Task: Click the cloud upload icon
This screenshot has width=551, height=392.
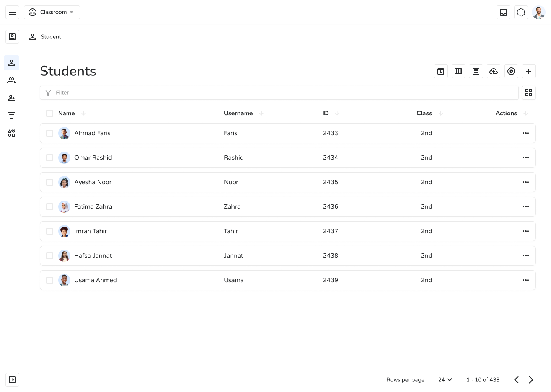Action: (x=494, y=71)
